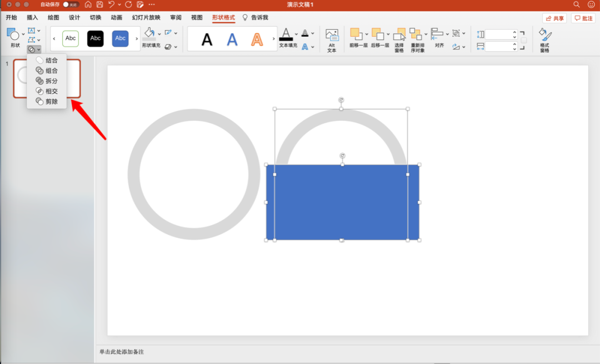
Task: Click the 形状 shapes insert icon
Action: click(13, 34)
